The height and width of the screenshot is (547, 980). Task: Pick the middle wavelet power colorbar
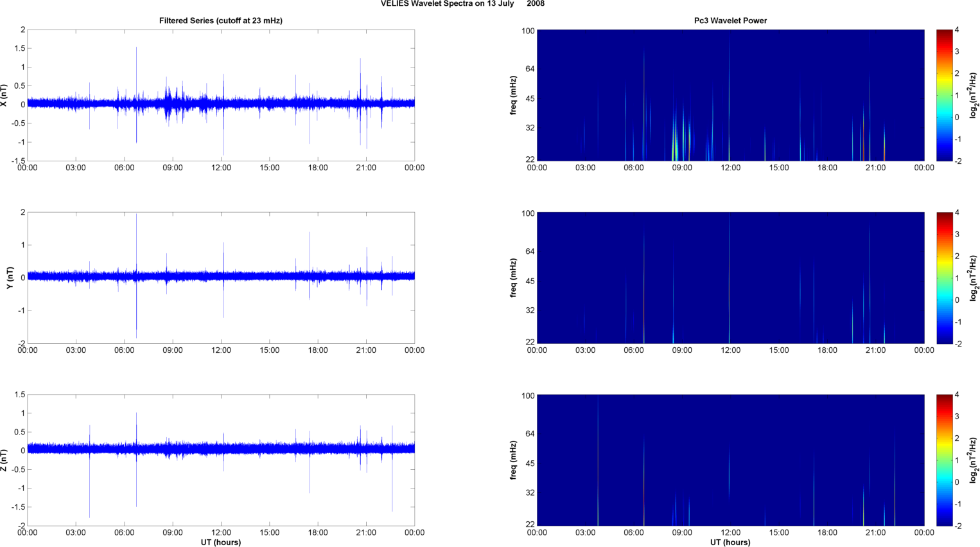tap(944, 278)
